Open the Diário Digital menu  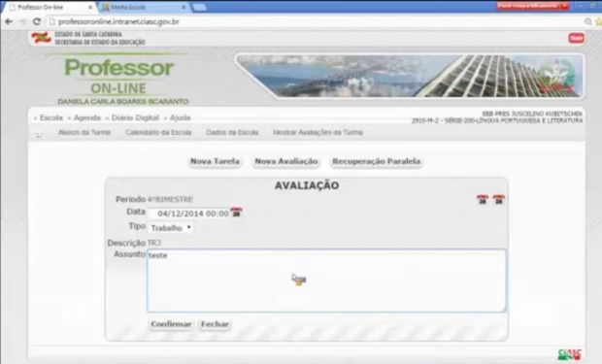tap(135, 117)
